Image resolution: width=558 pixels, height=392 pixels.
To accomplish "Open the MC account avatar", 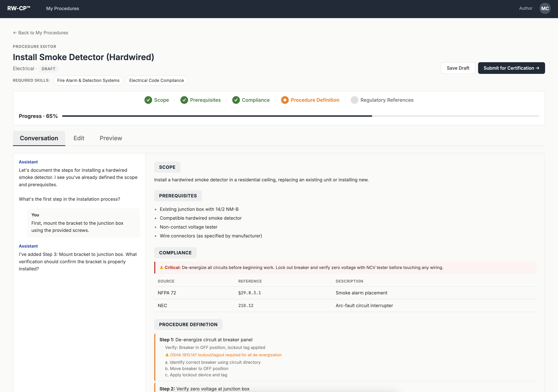I will point(545,8).
